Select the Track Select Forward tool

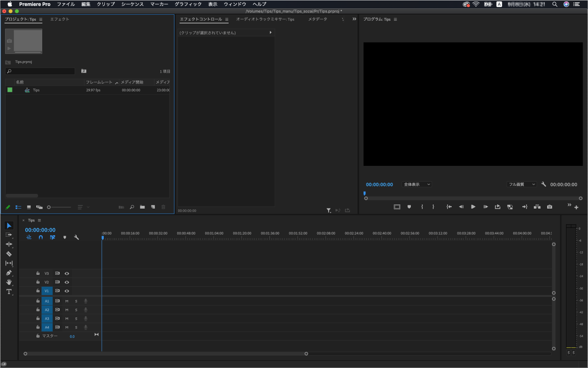(9, 235)
